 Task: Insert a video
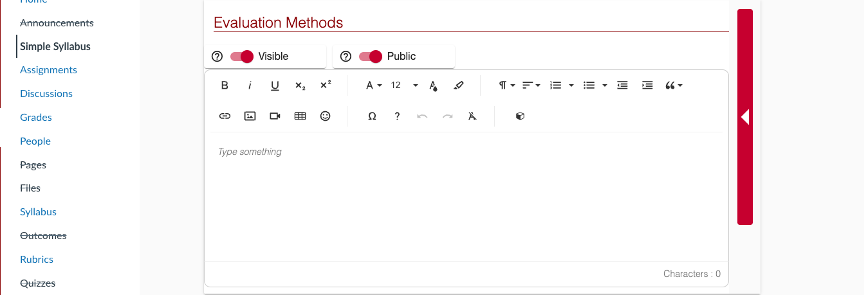click(275, 116)
